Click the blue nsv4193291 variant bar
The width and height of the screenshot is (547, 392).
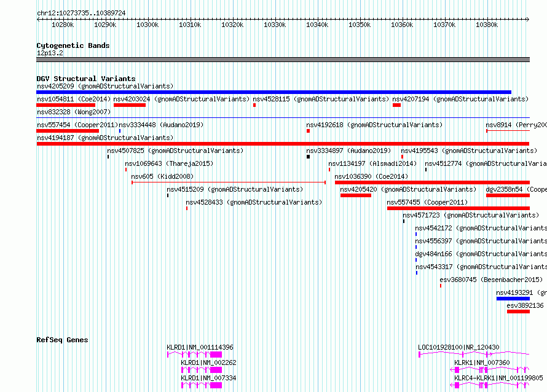[x=513, y=299]
